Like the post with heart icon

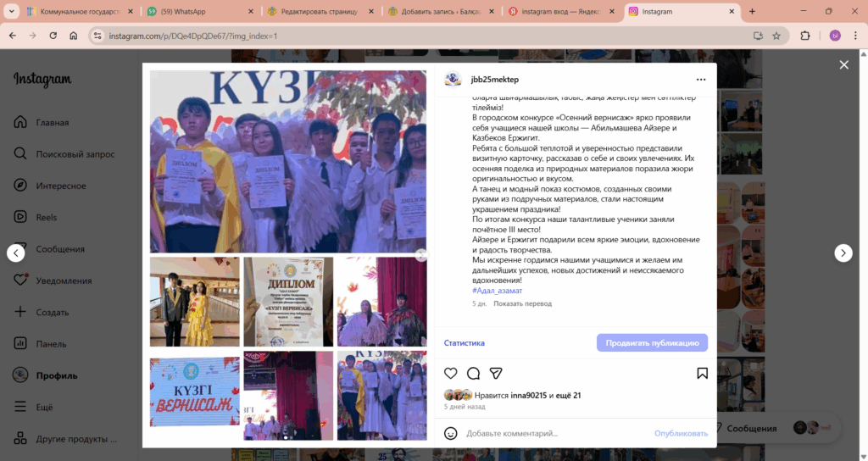(x=451, y=374)
